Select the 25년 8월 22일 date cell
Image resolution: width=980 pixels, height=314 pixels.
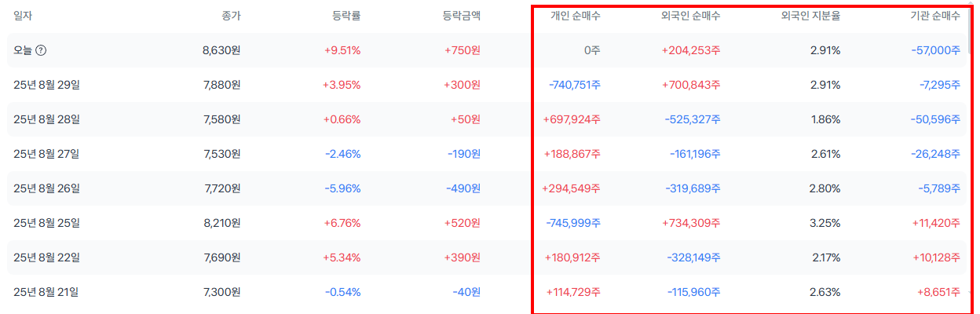(46, 257)
